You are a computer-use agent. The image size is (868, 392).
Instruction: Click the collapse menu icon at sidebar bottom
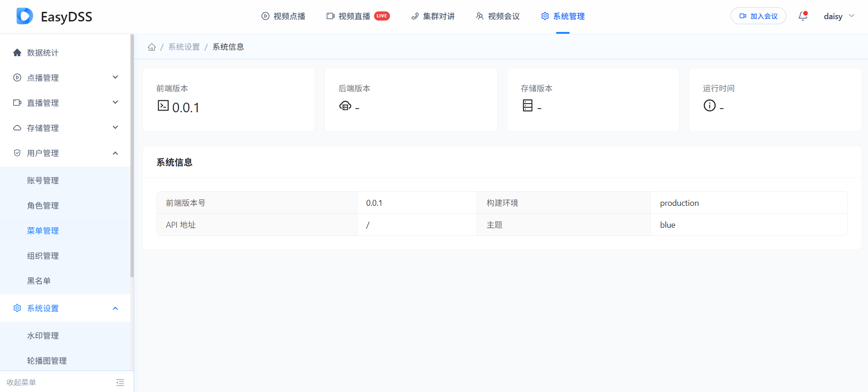point(120,382)
